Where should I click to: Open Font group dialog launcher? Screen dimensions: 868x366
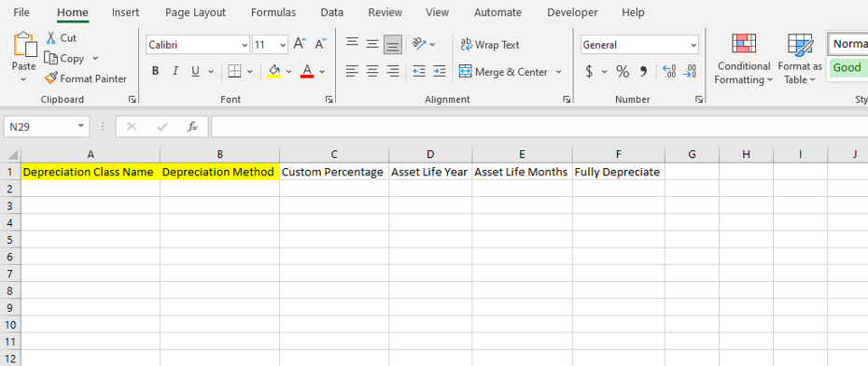(x=329, y=100)
